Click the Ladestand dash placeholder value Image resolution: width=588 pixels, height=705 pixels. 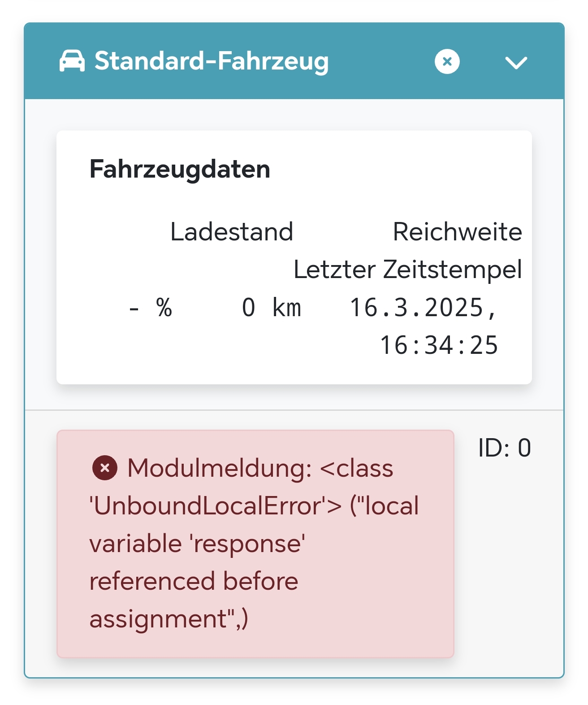(133, 307)
